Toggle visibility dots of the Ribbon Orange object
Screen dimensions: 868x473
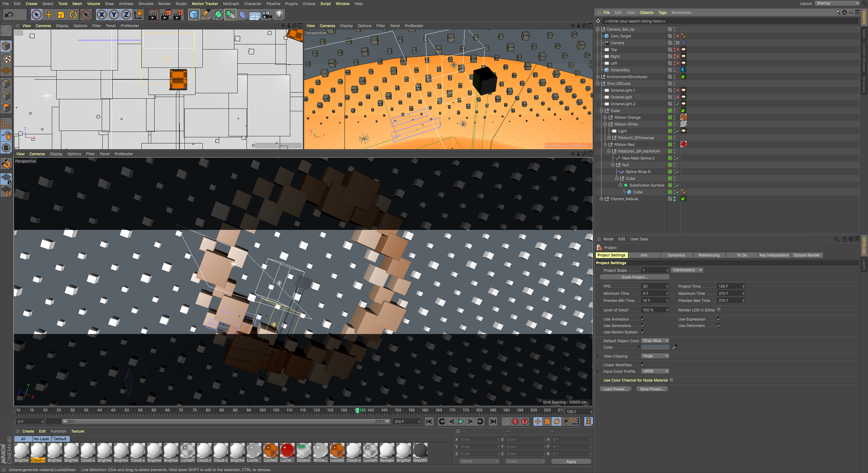pos(675,117)
